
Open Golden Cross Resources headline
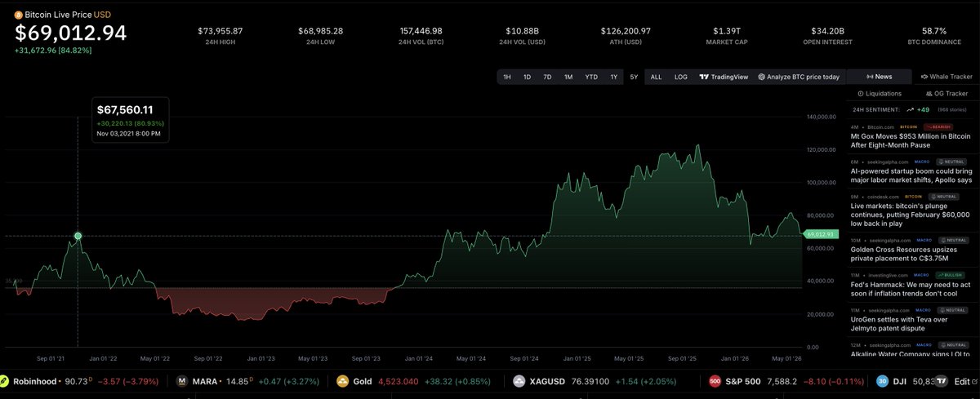903,253
